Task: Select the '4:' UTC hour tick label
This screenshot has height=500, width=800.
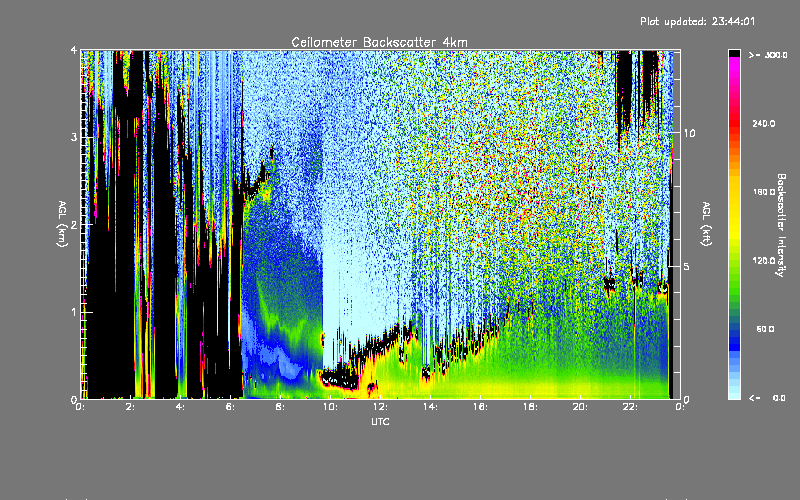Action: click(181, 407)
